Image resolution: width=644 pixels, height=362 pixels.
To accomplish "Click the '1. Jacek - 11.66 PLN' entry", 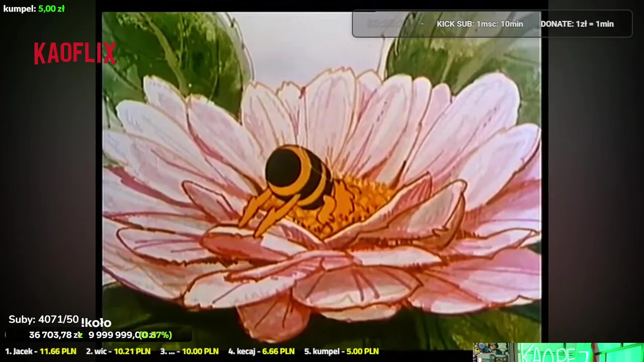I will click(41, 351).
